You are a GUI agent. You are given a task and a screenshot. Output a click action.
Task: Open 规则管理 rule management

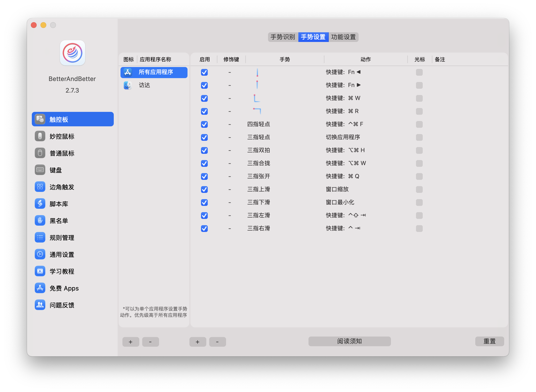pyautogui.click(x=62, y=238)
